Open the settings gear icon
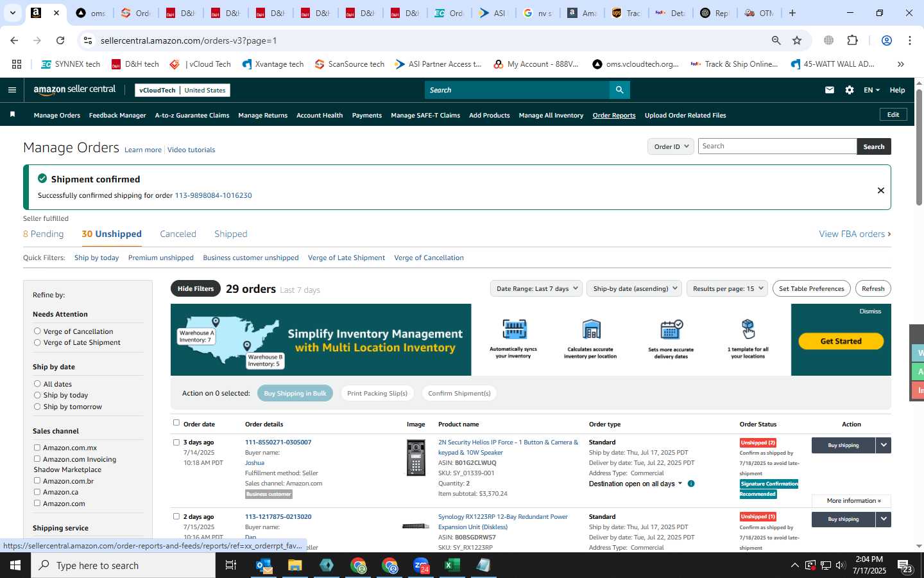924x578 pixels. tap(850, 90)
